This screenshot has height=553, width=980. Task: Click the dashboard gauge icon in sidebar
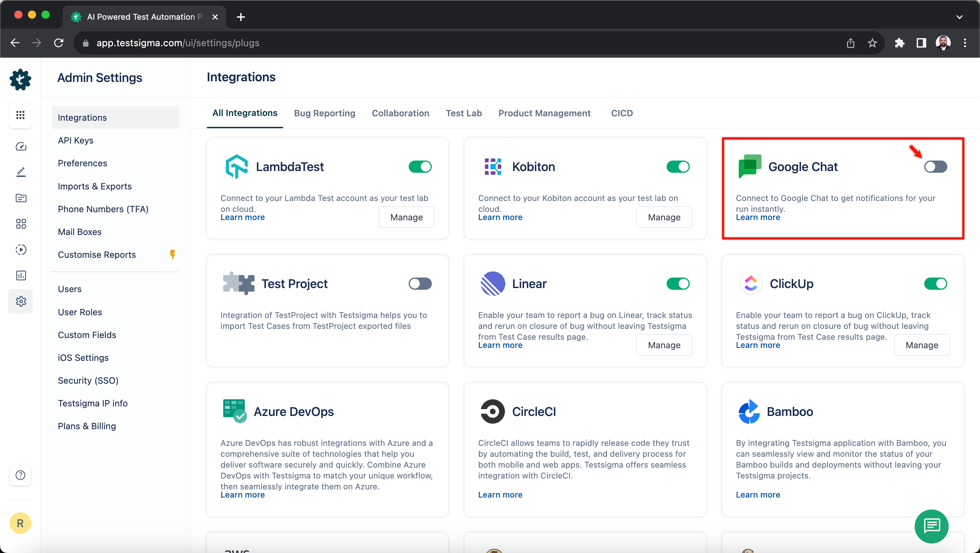click(20, 147)
